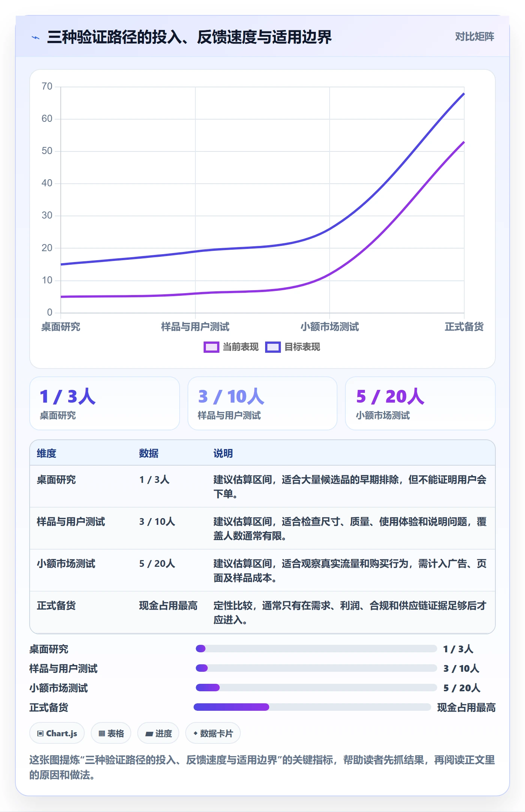The image size is (525, 812).
Task: Click the lightning icon beside the title
Action: pyautogui.click(x=36, y=37)
